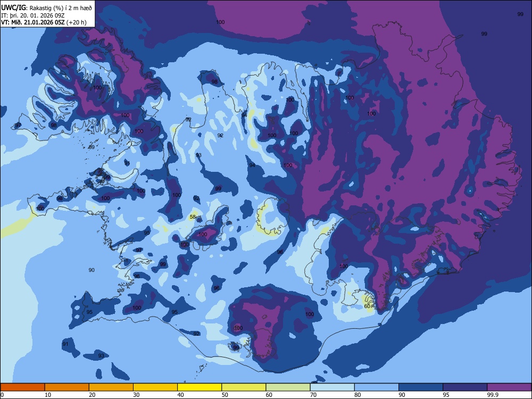Click the legend tick label '80'
This screenshot has height=399, width=532.
coord(358,395)
